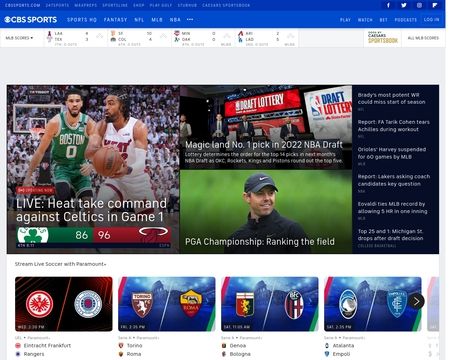This screenshot has width=450, height=360.
Task: Visit the Play Golf top link
Action: tap(161, 5)
